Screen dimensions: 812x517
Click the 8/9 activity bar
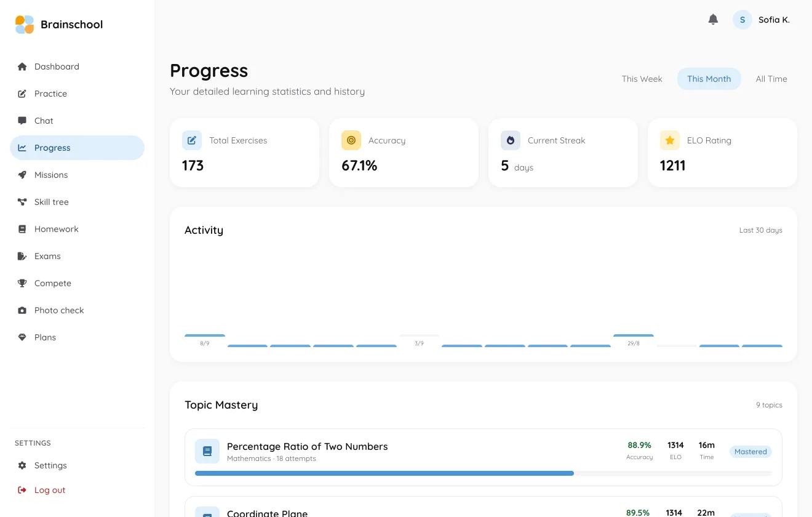tap(205, 335)
